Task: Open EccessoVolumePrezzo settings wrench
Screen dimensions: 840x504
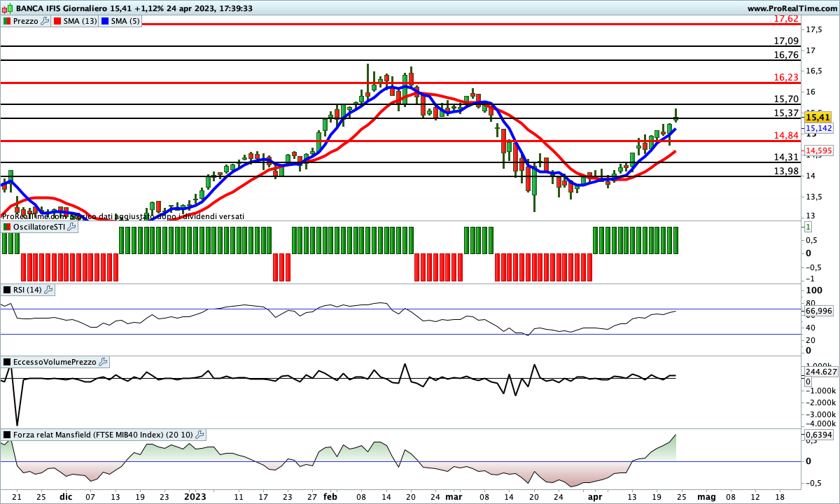Action: 104,362
